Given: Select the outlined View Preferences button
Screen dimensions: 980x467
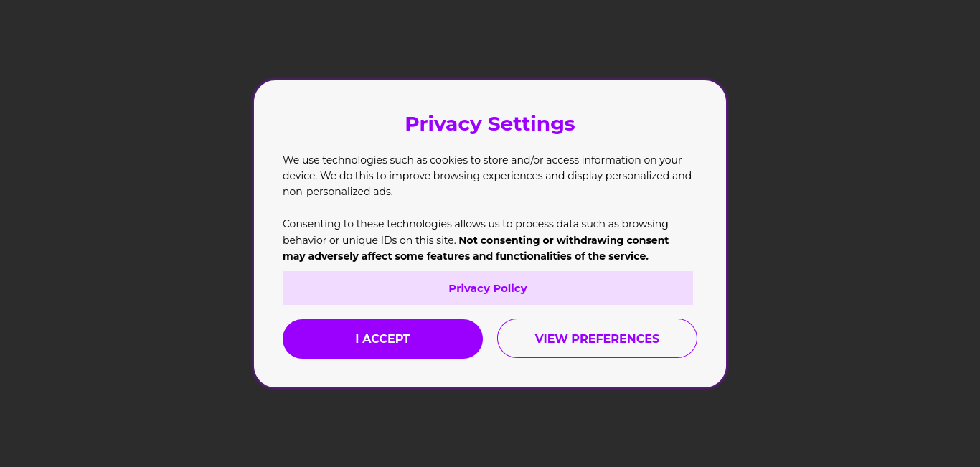Looking at the screenshot, I should pos(597,339).
